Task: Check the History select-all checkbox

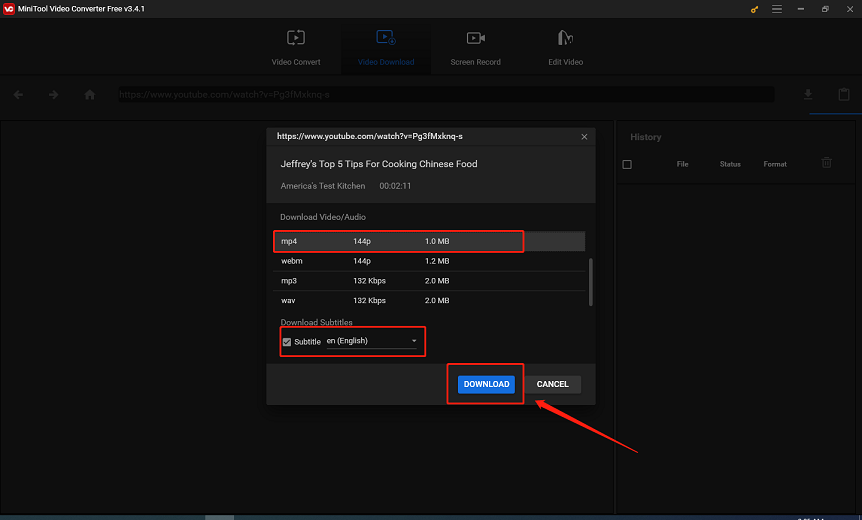Action: click(627, 164)
